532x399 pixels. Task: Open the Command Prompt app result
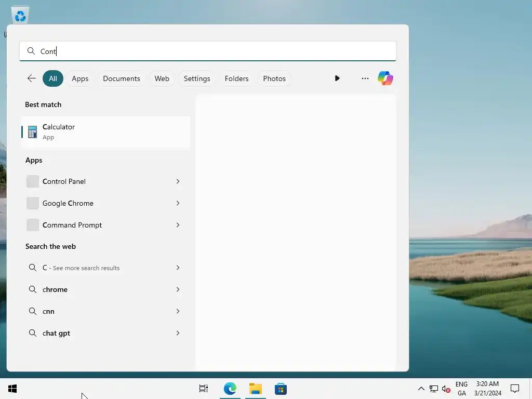point(105,225)
